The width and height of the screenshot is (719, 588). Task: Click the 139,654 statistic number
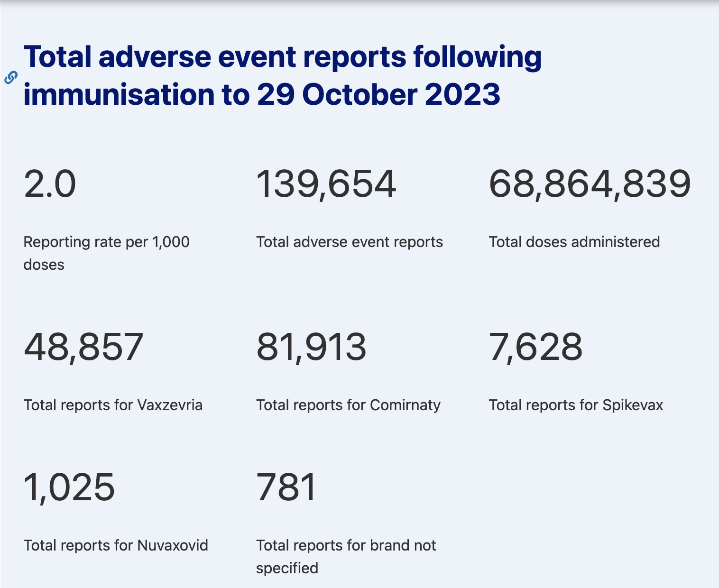(326, 184)
